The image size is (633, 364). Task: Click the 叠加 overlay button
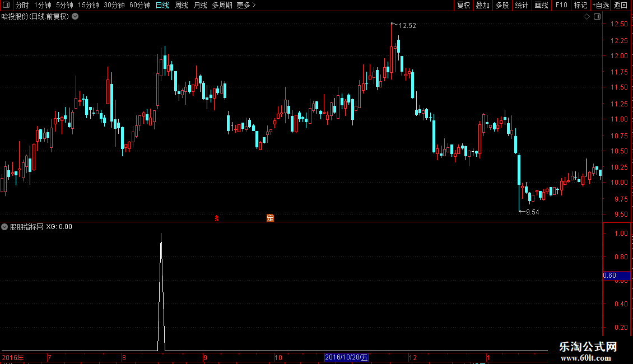click(x=482, y=5)
